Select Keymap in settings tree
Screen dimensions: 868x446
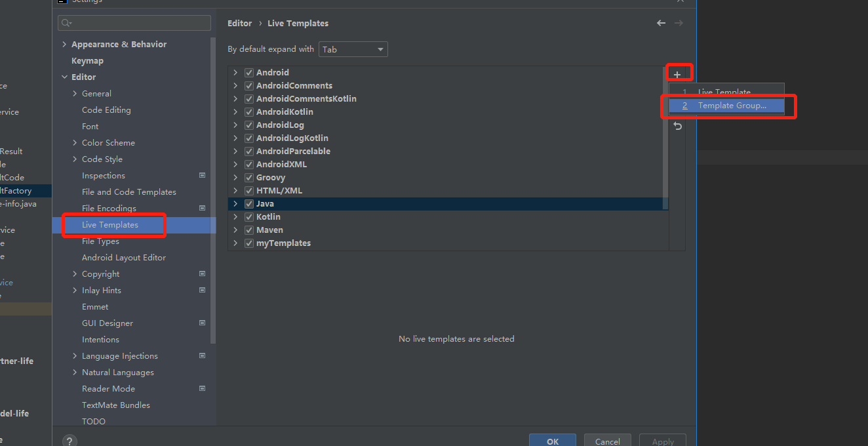point(87,60)
